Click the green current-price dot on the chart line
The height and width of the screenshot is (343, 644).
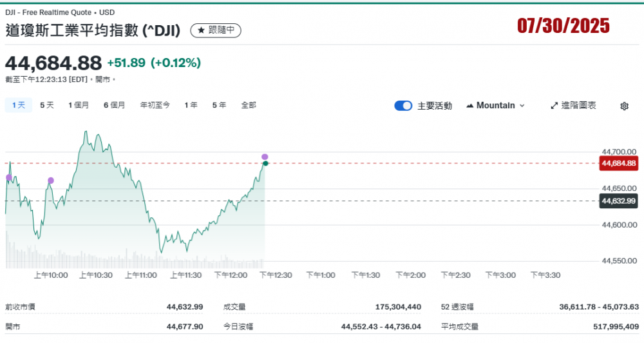265,164
